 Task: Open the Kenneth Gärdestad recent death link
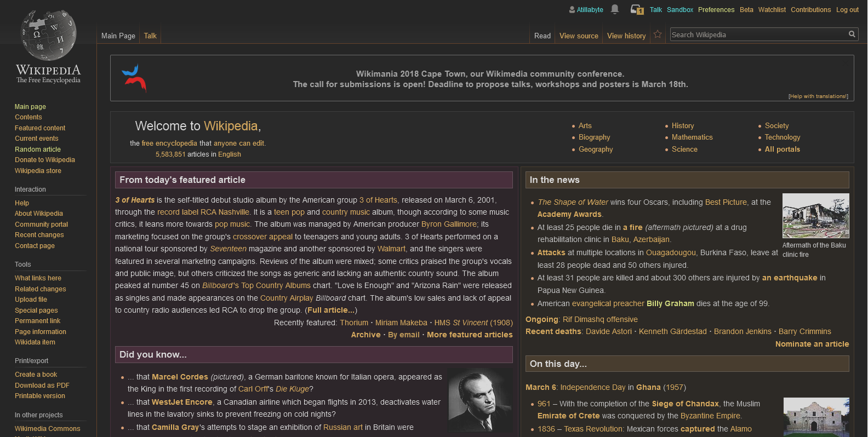click(673, 331)
